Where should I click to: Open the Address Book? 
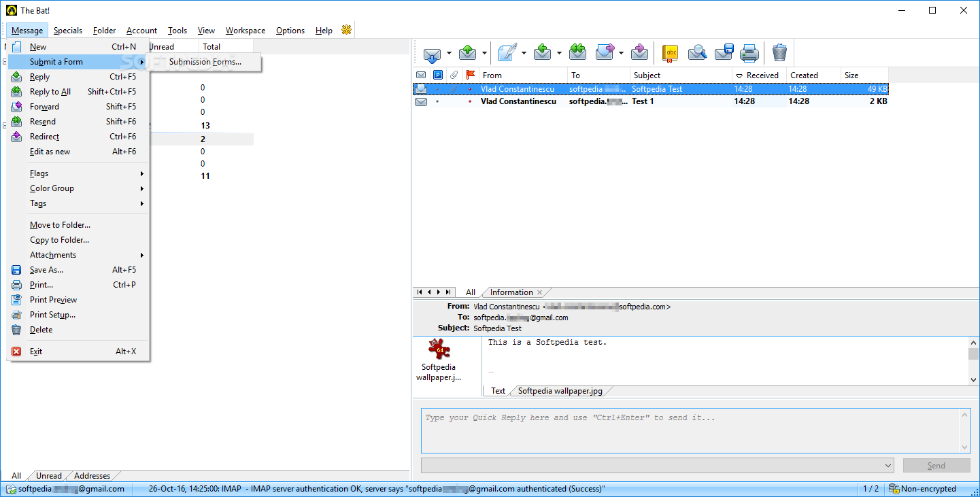670,52
